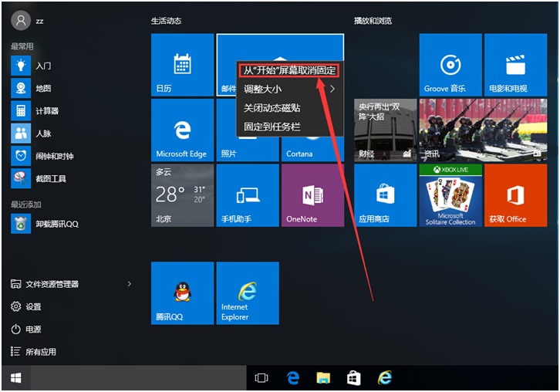Image resolution: width=560 pixels, height=392 pixels.
Task: Open the OneNote tile
Action: point(312,195)
